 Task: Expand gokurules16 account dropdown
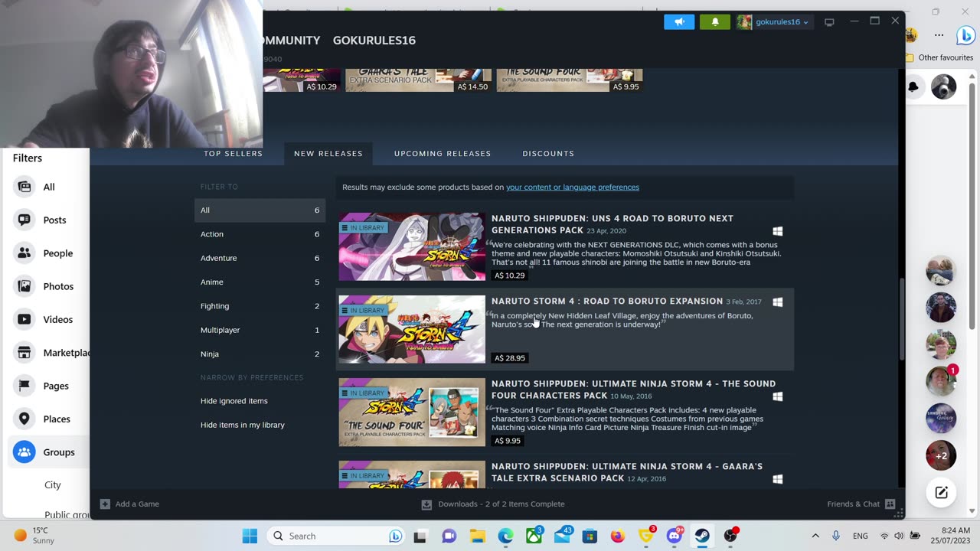point(773,22)
